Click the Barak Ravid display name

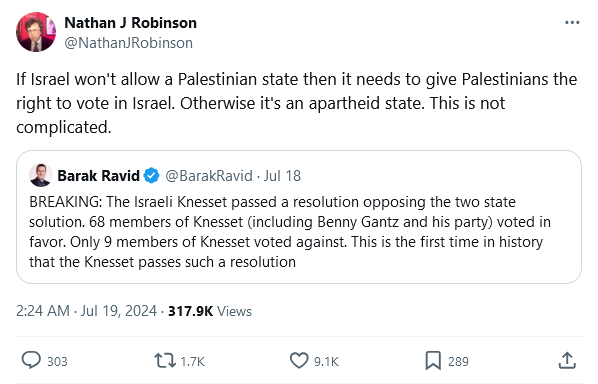coord(98,176)
